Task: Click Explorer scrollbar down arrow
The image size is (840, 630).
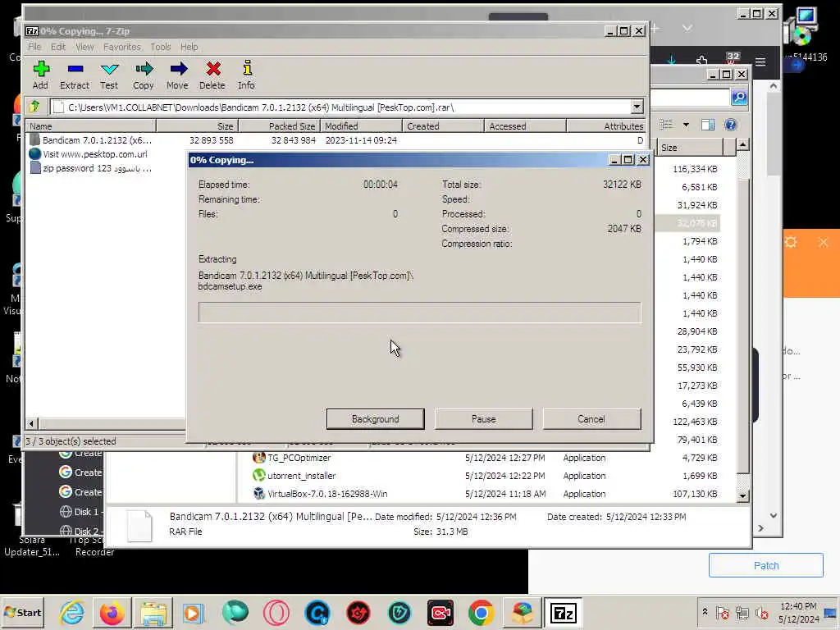Action: [x=742, y=495]
